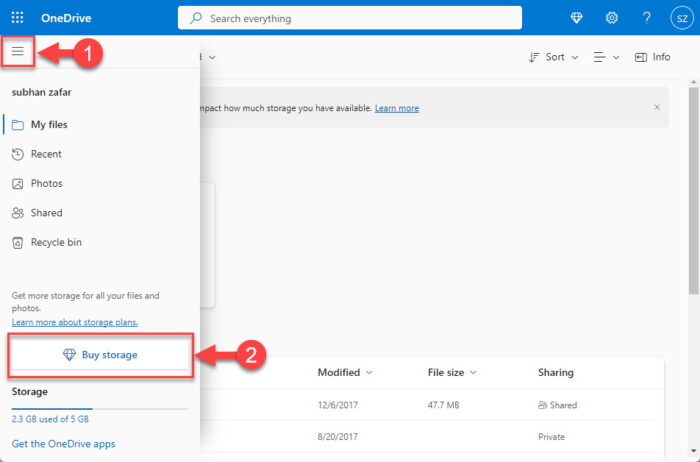This screenshot has height=462, width=700.
Task: Dismiss the storage notification banner
Action: [657, 107]
